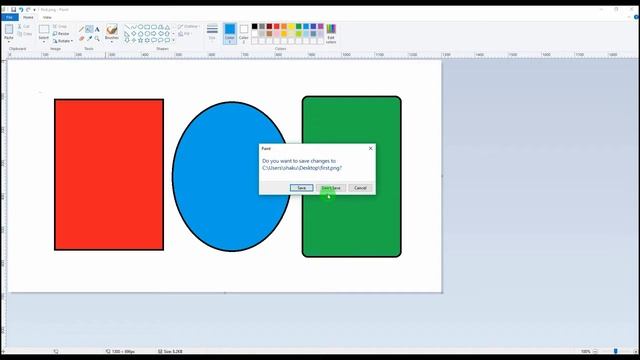Open the File menu tab
The height and width of the screenshot is (360, 640).
tap(9, 17)
